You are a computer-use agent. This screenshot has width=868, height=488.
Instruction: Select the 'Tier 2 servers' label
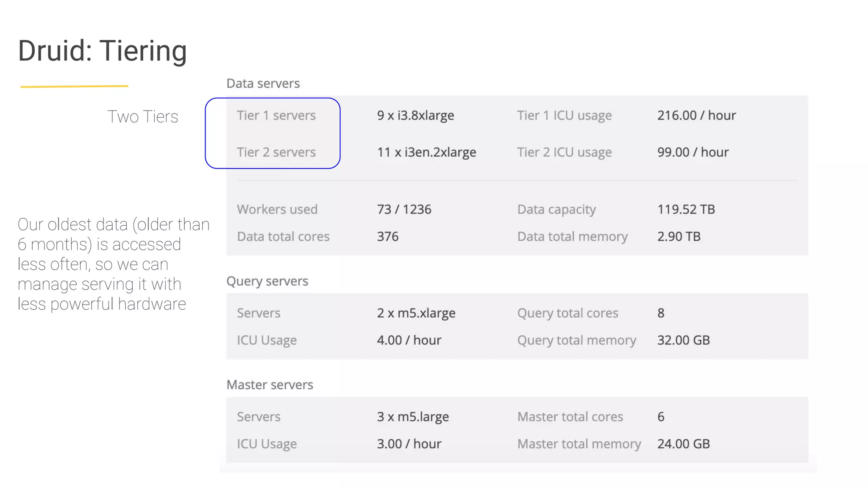tap(276, 152)
